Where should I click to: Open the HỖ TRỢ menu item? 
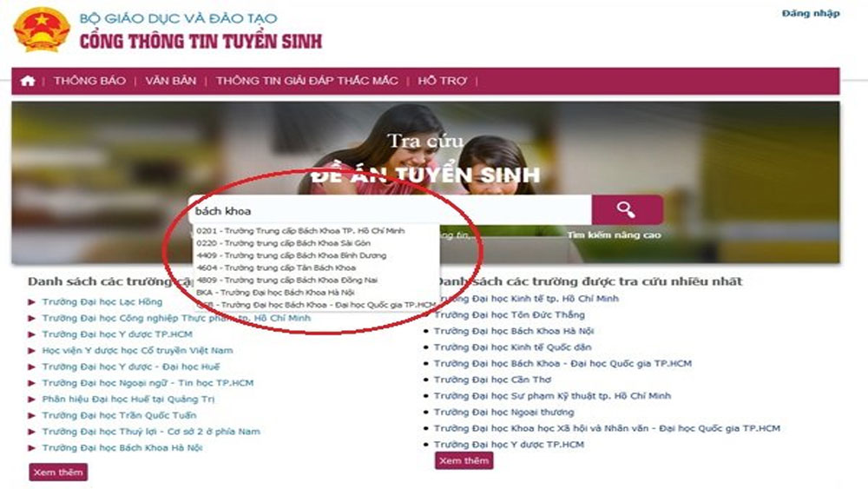point(442,81)
